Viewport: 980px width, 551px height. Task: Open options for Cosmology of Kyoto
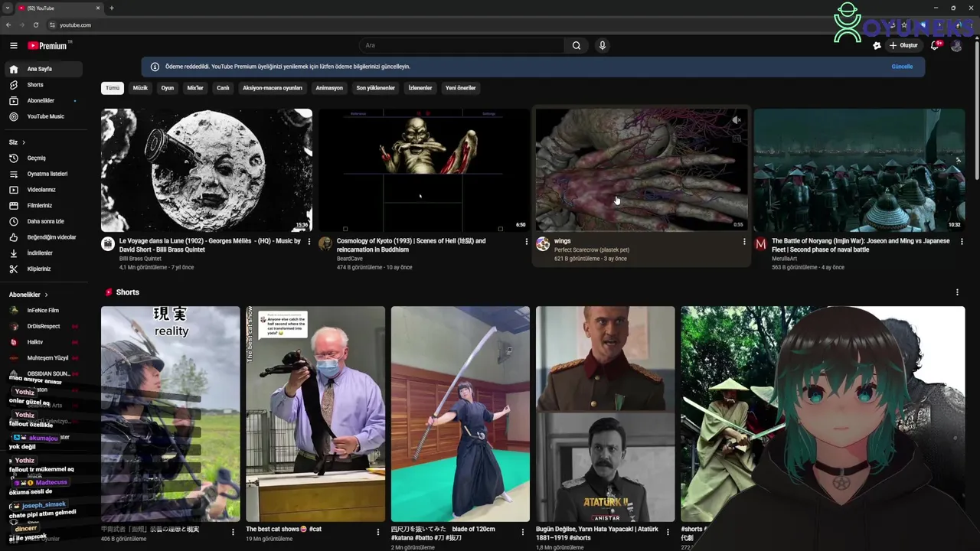tap(526, 241)
